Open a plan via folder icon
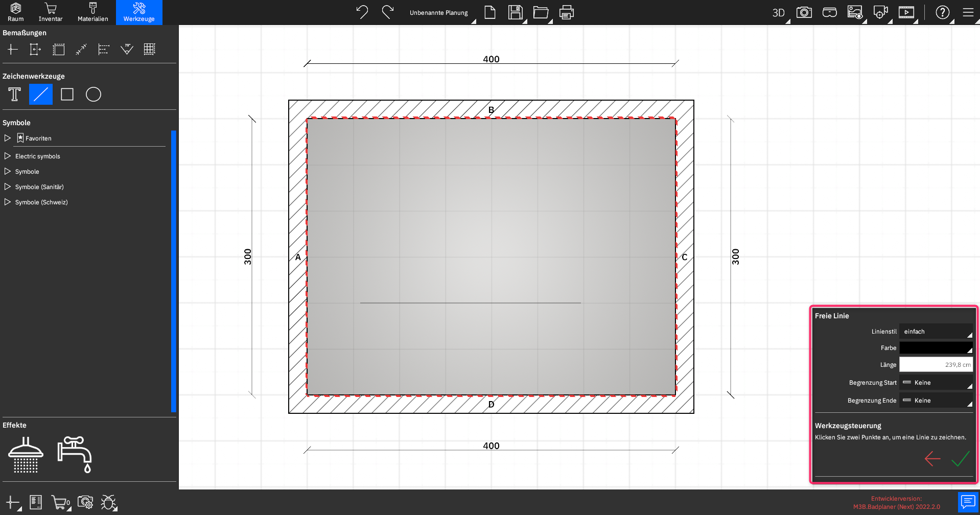This screenshot has width=980, height=515. click(541, 12)
